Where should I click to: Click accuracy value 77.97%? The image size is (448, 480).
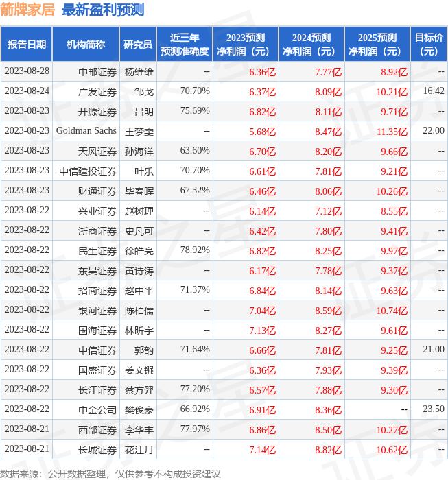click(x=195, y=429)
